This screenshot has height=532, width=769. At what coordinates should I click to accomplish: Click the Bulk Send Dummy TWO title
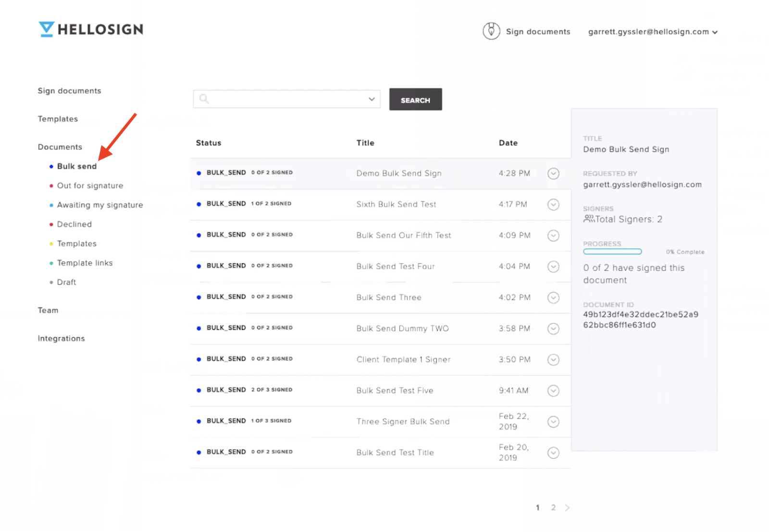point(403,328)
